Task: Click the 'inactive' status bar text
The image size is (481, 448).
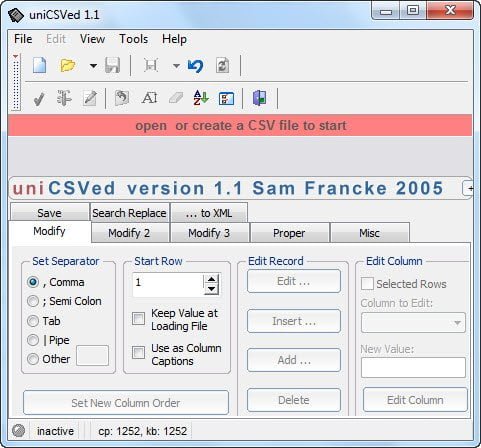Action: pyautogui.click(x=55, y=431)
